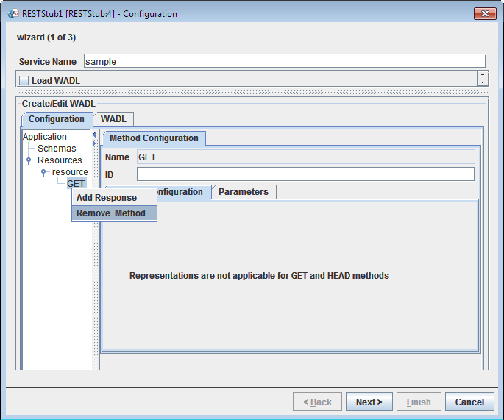The height and width of the screenshot is (420, 504).
Task: Select Schemas in the tree
Action: [57, 149]
